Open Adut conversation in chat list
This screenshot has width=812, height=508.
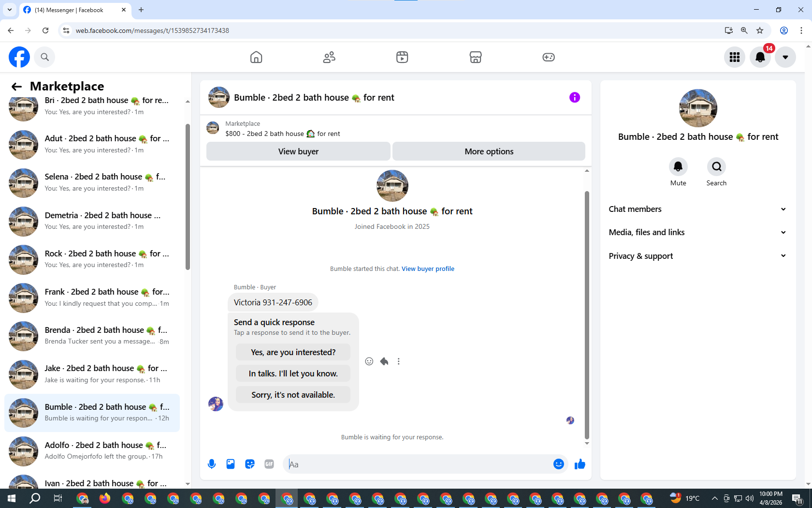[92, 144]
